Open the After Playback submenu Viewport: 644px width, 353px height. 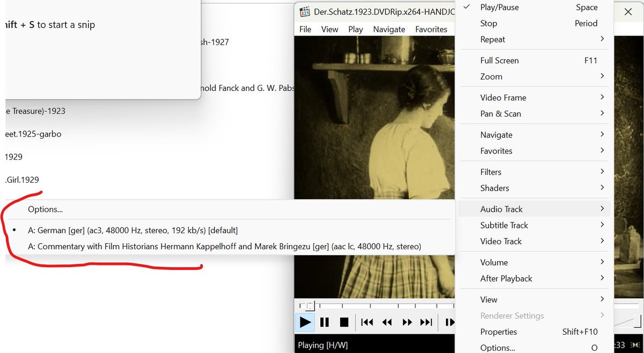point(534,278)
